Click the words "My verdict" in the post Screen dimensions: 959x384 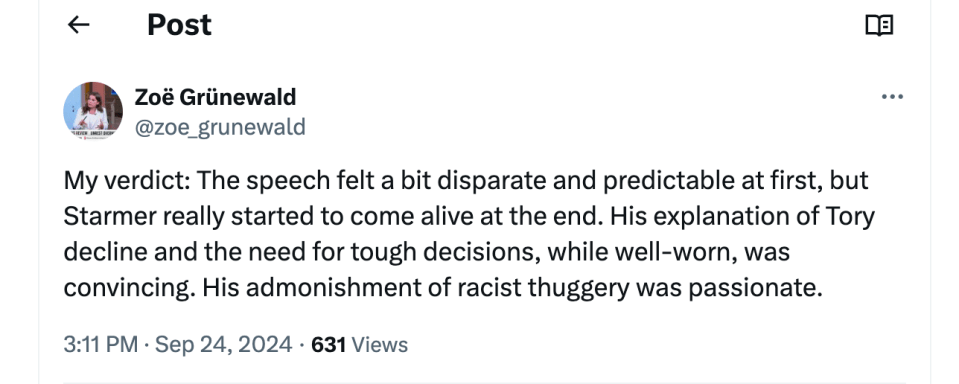coord(123,180)
